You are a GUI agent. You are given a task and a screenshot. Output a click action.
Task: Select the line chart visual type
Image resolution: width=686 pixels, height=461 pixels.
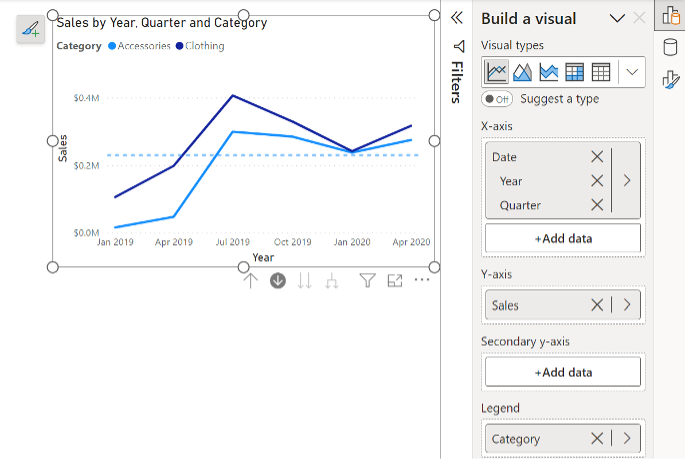tap(497, 72)
